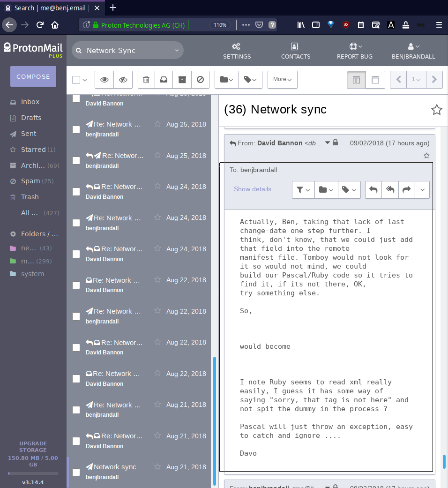This screenshot has height=488, width=448.
Task: Open the Spam folder
Action: [x=30, y=181]
